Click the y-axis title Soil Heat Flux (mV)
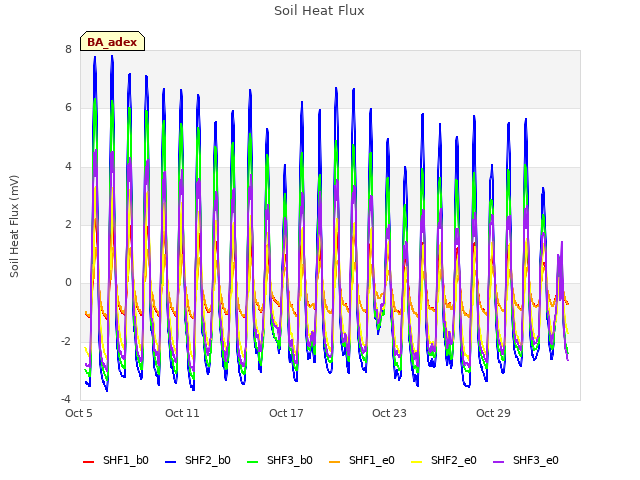The image size is (640, 480). tap(14, 227)
